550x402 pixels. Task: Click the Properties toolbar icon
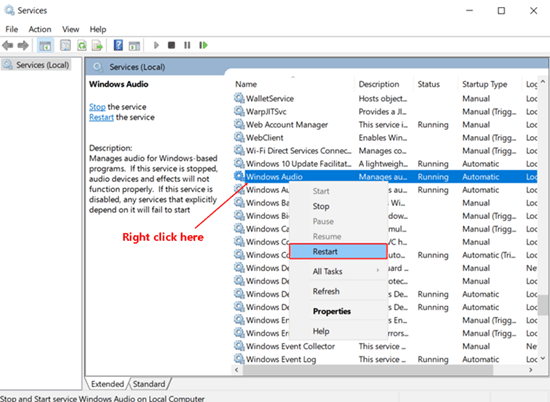[x=66, y=45]
